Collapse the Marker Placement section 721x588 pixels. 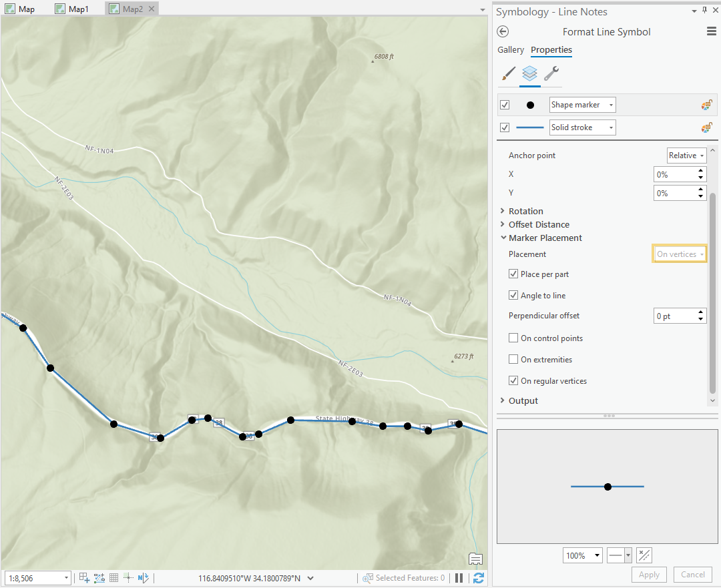[503, 237]
